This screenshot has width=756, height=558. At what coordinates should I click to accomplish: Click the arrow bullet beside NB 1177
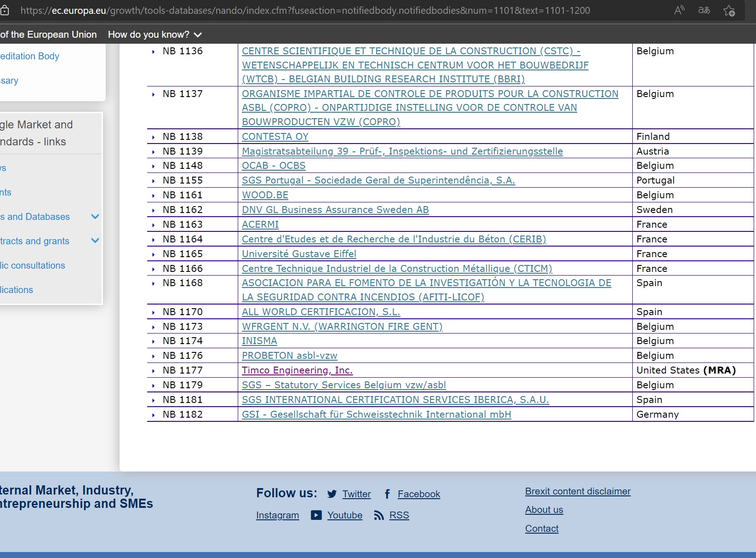coord(154,371)
